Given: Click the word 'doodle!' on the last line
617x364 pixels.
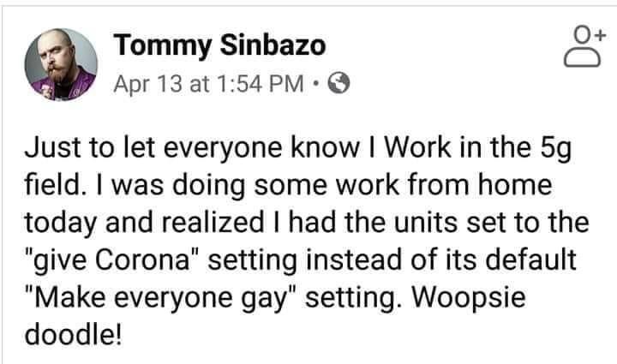Looking at the screenshot, I should point(73,335).
